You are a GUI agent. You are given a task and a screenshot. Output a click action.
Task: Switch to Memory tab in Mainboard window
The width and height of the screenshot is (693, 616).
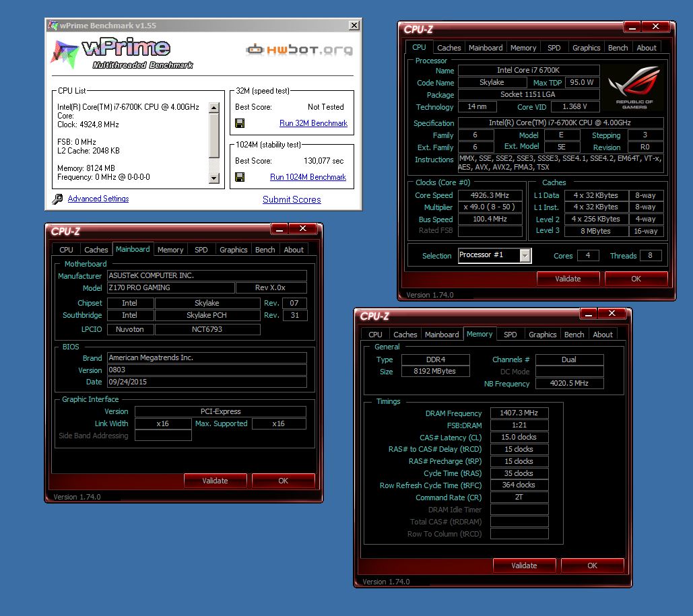[170, 250]
